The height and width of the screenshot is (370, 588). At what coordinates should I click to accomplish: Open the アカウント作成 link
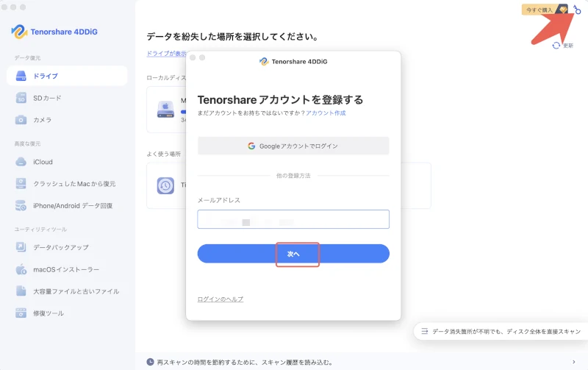326,113
